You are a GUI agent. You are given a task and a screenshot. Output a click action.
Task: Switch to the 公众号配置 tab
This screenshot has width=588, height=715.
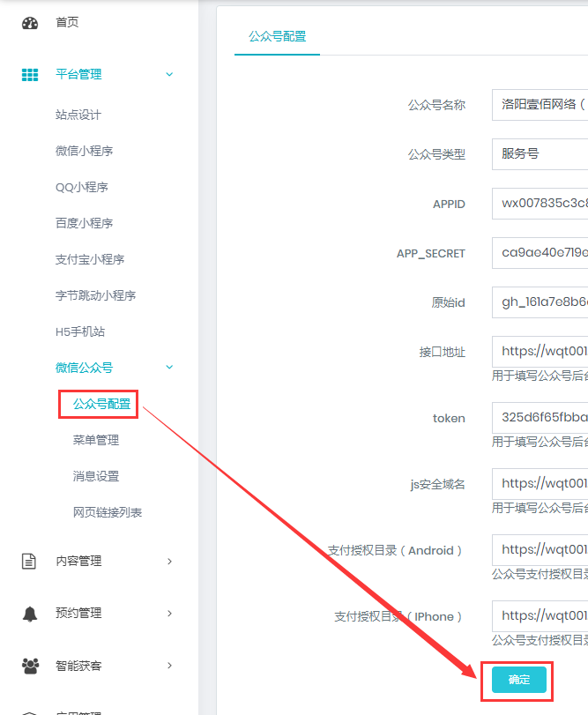coord(277,36)
